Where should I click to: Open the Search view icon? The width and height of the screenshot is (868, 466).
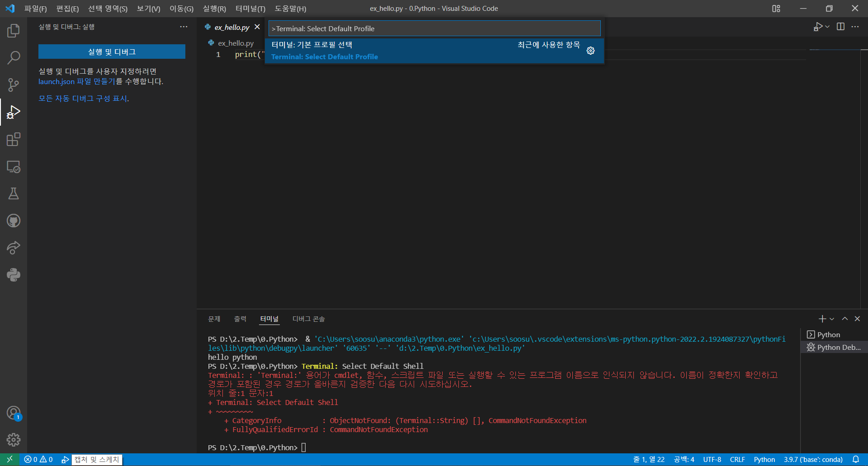coord(14,58)
